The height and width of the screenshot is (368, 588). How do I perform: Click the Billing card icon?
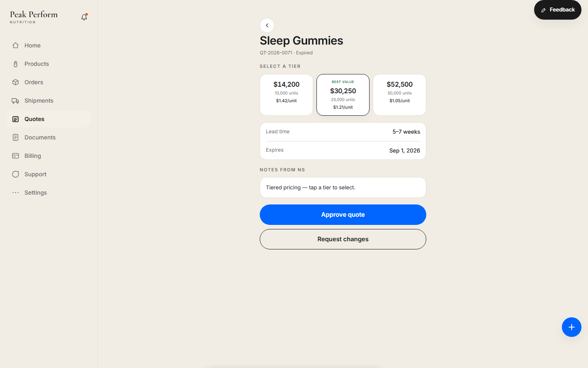click(x=16, y=156)
